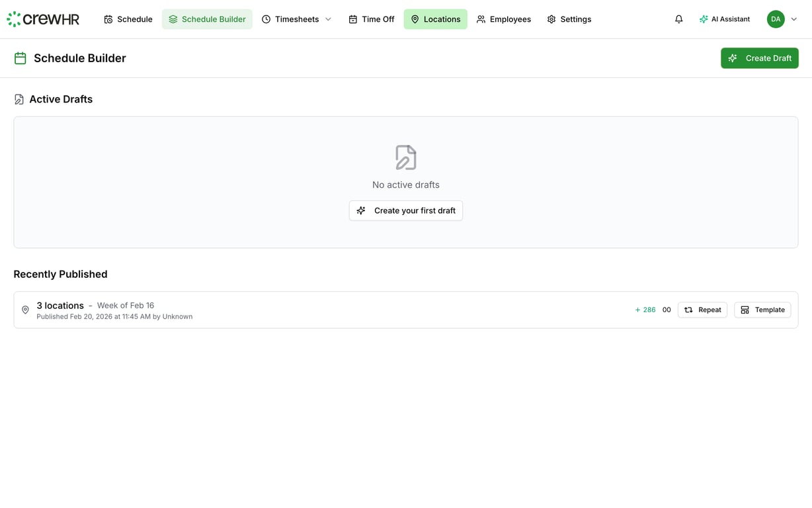Switch to the Schedule Builder tab
Image resolution: width=812 pixels, height=508 pixels.
(x=207, y=19)
